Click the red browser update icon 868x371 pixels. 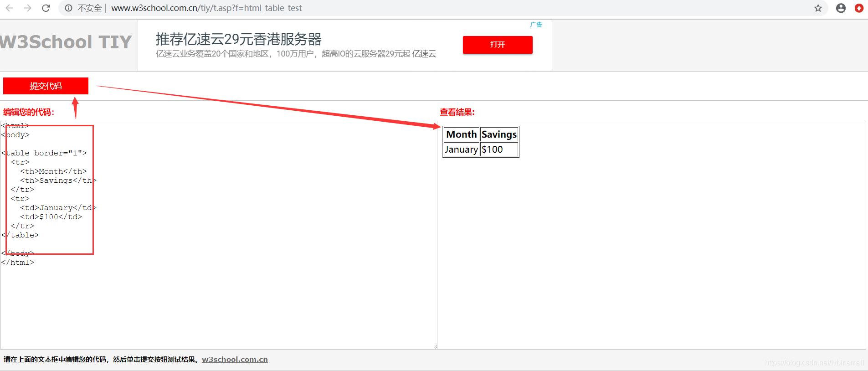[x=859, y=8]
